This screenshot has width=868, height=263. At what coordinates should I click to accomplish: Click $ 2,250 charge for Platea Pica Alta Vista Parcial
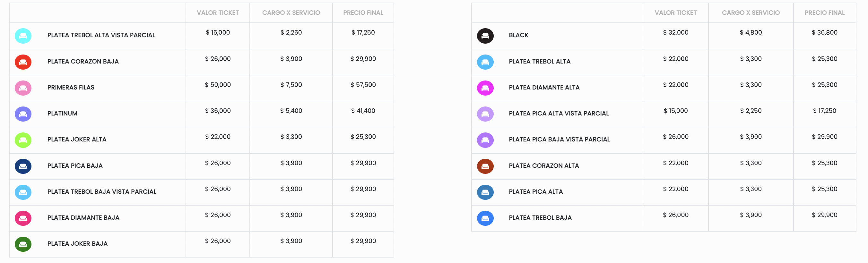[751, 111]
